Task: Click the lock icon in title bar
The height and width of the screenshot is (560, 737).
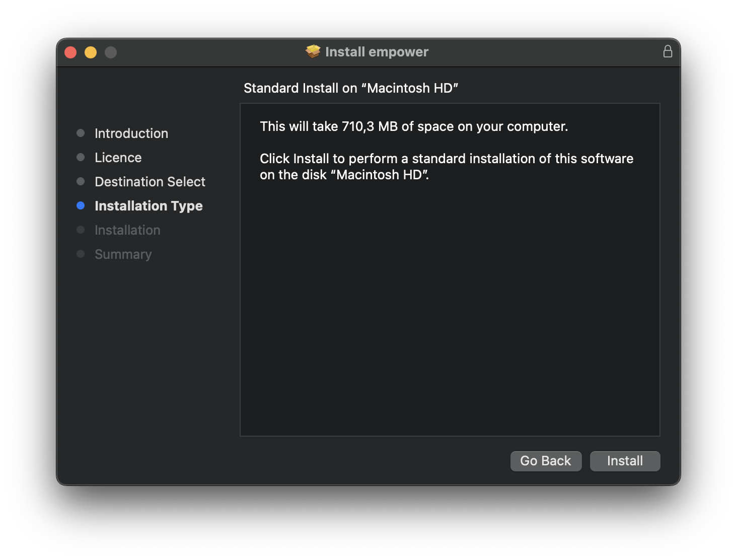Action: (x=668, y=51)
